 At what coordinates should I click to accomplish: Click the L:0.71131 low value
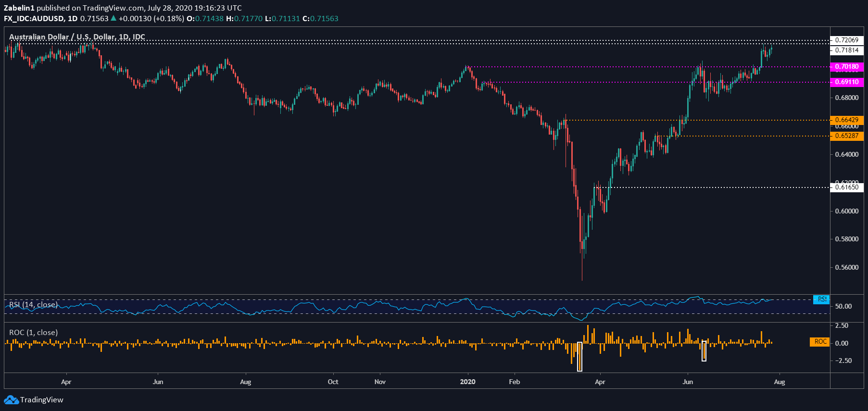[x=282, y=18]
